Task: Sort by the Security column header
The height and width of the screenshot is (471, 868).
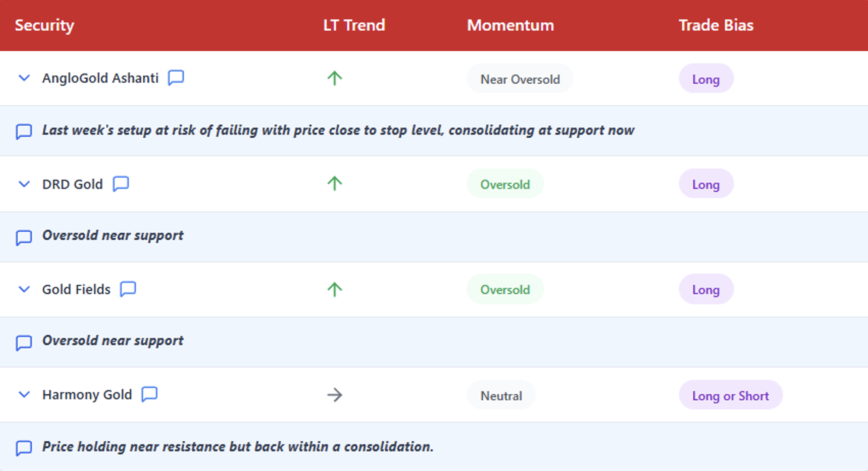Action: pos(45,25)
